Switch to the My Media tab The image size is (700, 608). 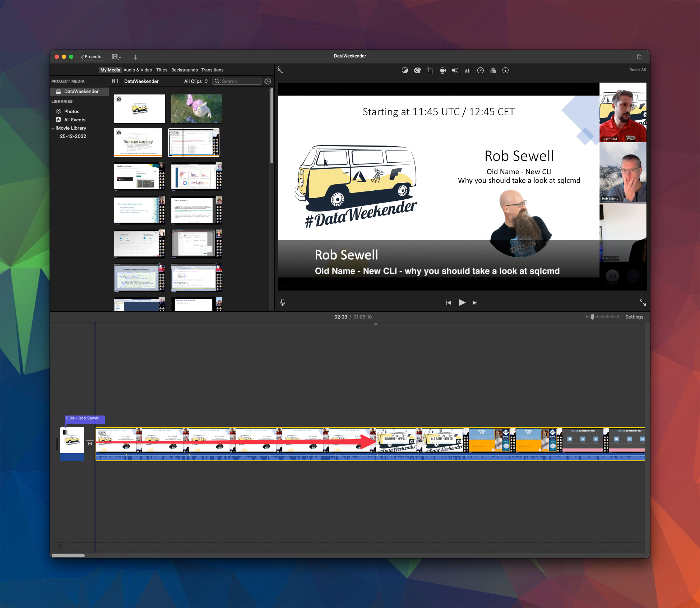pyautogui.click(x=110, y=70)
